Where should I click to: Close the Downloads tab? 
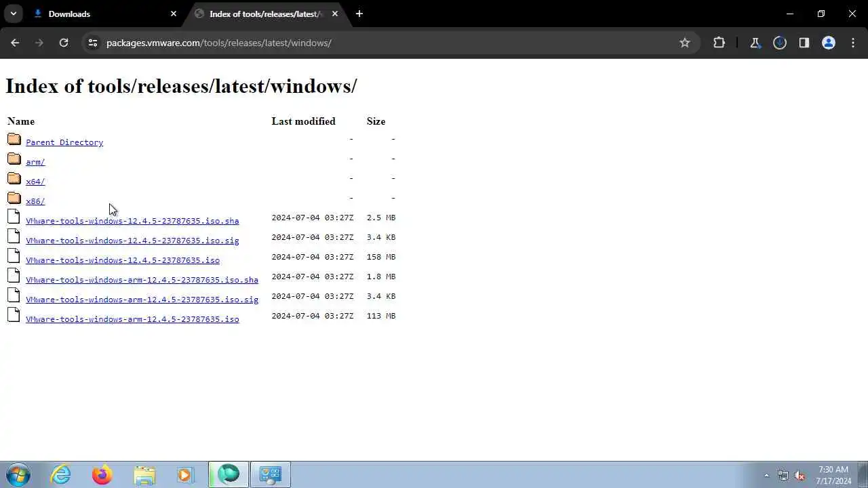[x=174, y=14]
